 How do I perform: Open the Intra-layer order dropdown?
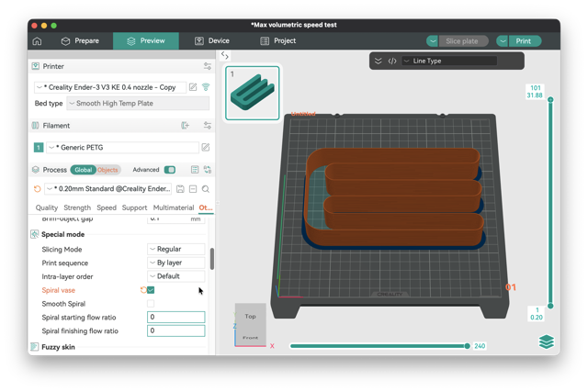(175, 276)
